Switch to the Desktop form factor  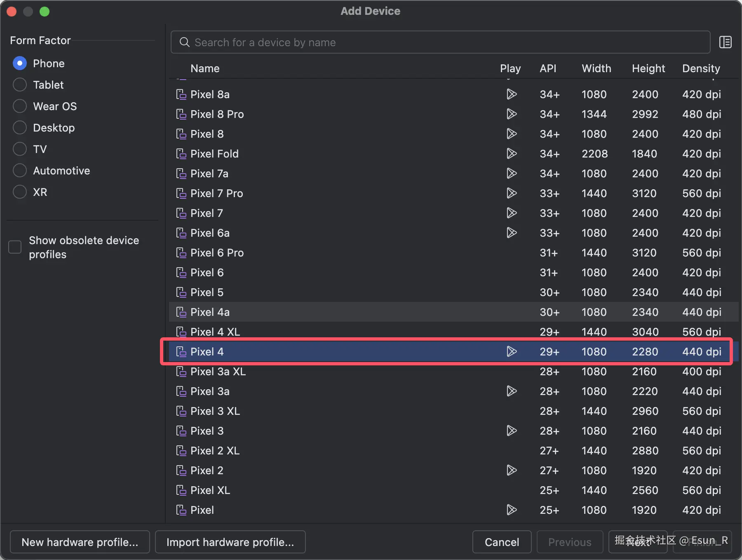point(20,128)
